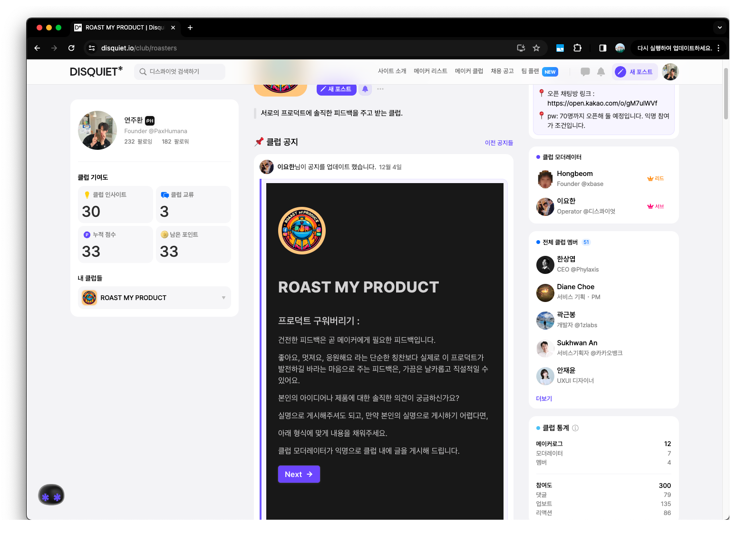This screenshot has width=756, height=555.
Task: Click 더보기 to show more members
Action: coord(544,399)
